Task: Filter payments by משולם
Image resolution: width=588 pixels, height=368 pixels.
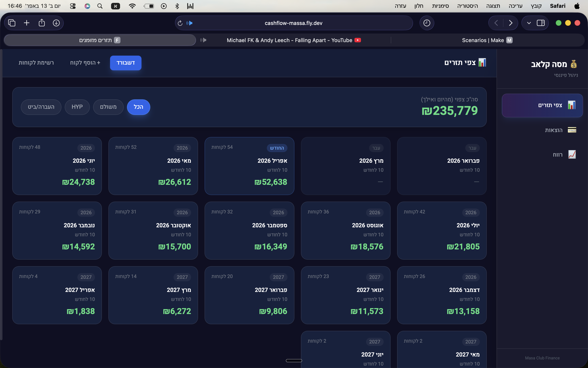Action: point(108,107)
